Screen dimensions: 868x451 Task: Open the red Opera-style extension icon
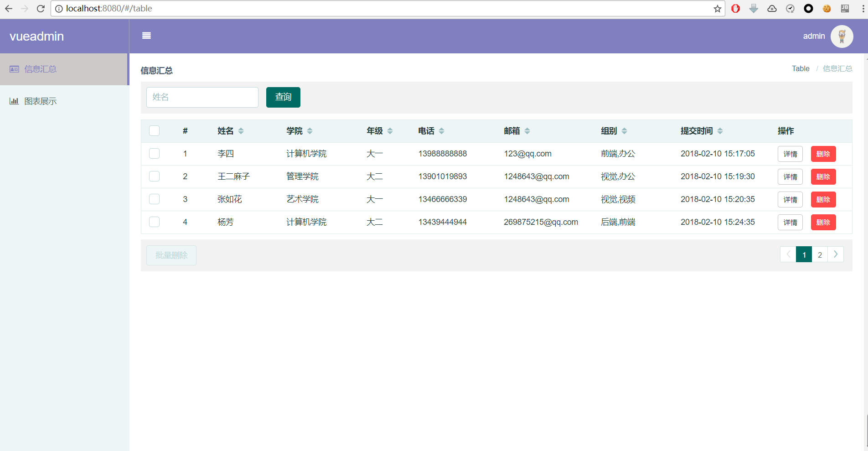coord(735,9)
